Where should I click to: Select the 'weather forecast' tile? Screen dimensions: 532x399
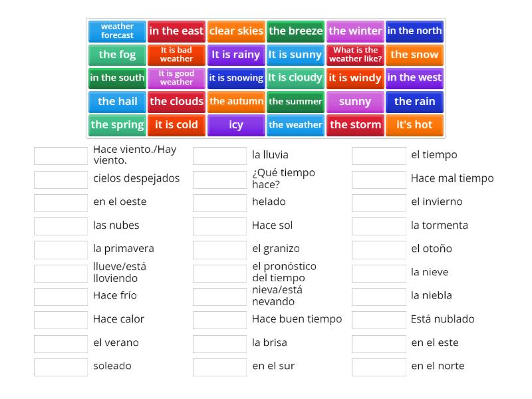tap(117, 31)
